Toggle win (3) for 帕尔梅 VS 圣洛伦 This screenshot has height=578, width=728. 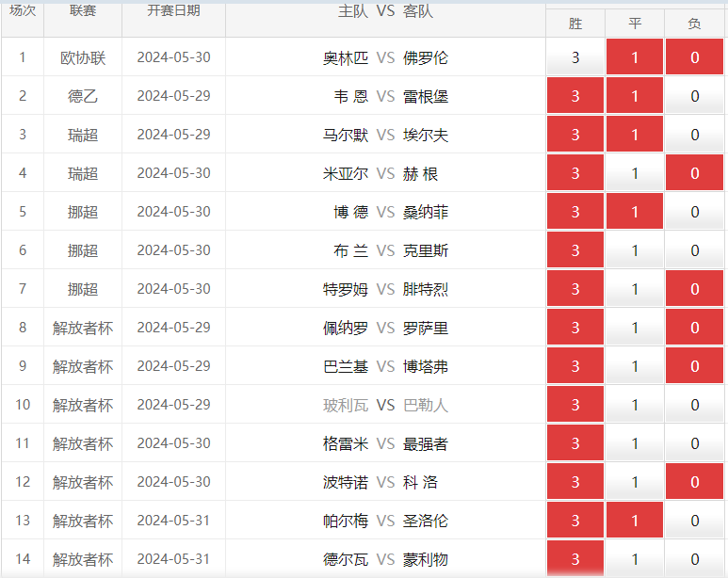575,520
